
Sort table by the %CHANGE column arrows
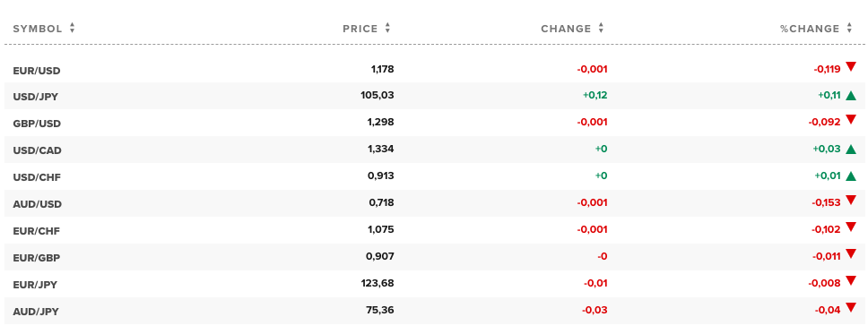pos(850,28)
